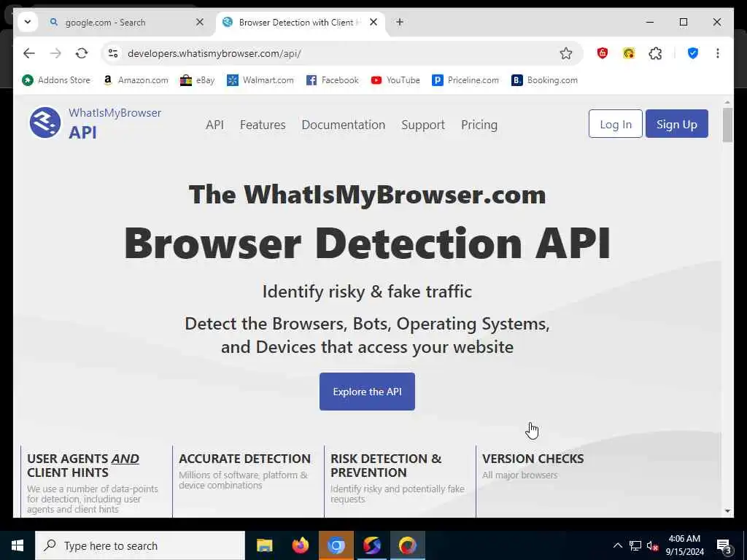Screen dimensions: 747x560
Task: Open the yellow-red ring browser taskbar icon
Action: pos(407,545)
